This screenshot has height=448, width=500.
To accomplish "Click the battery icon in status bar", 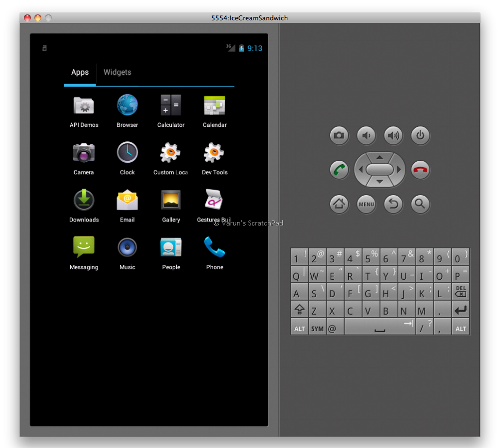I will pos(242,48).
